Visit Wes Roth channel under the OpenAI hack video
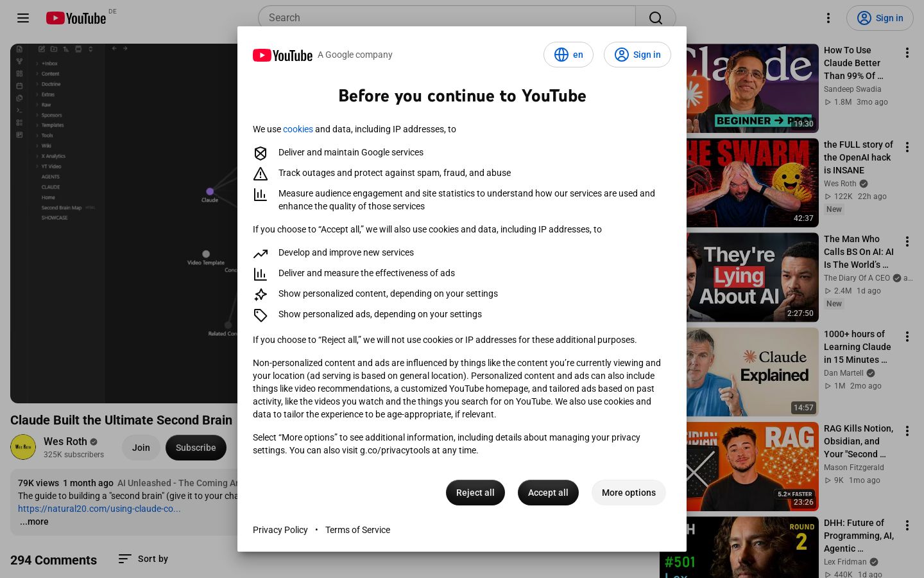The width and height of the screenshot is (924, 578). coord(840,184)
